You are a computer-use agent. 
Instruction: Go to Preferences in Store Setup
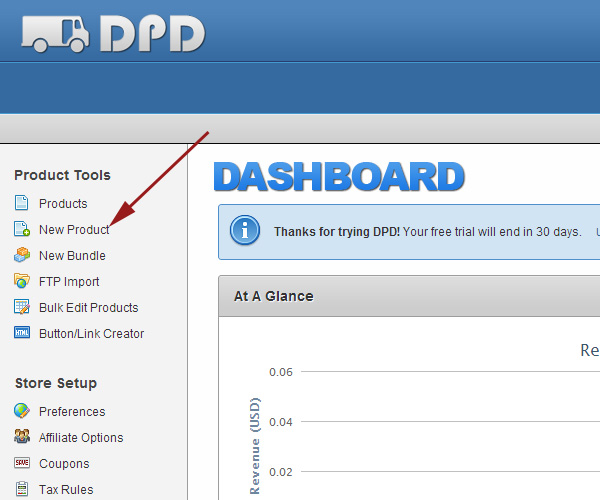point(72,412)
